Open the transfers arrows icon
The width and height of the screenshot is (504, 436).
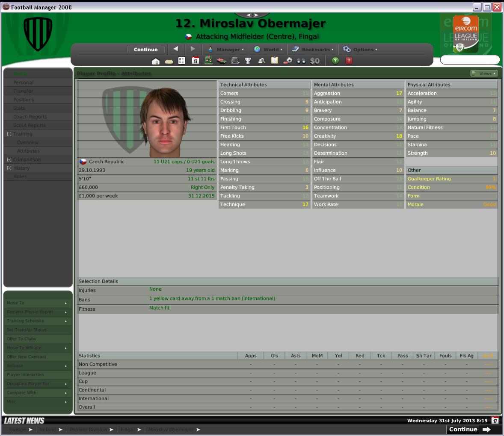[x=222, y=61]
